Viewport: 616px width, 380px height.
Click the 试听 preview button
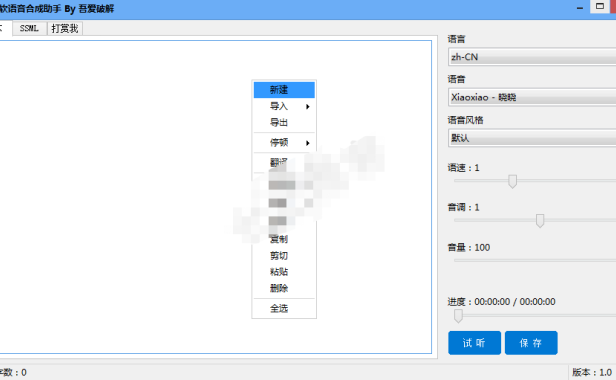point(474,343)
